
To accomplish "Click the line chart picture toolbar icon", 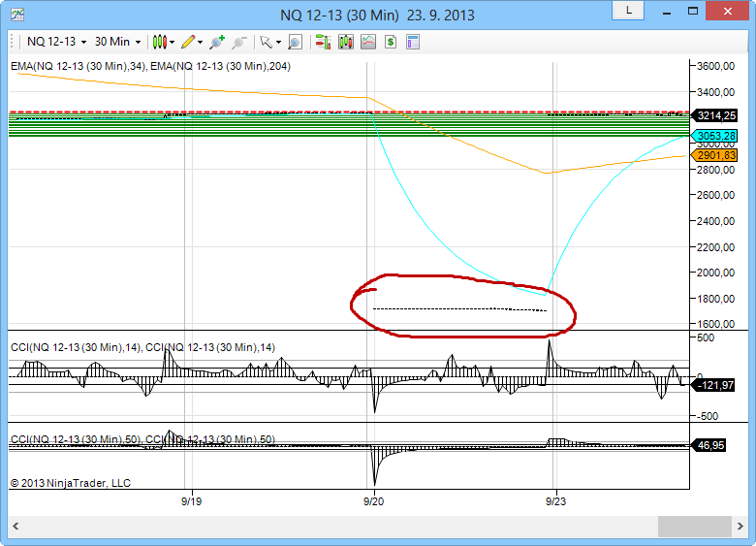I will click(368, 42).
